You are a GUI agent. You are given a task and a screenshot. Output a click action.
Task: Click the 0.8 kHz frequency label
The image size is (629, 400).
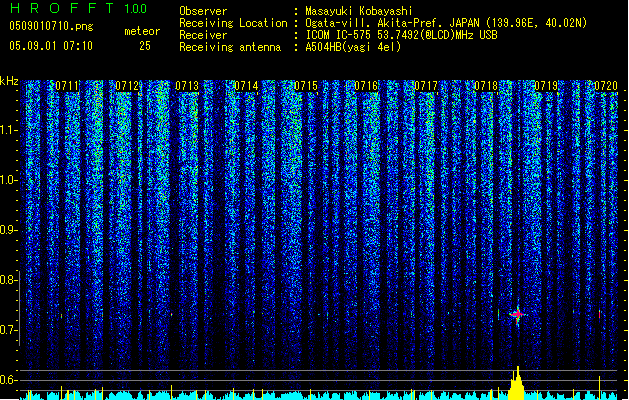(8, 280)
